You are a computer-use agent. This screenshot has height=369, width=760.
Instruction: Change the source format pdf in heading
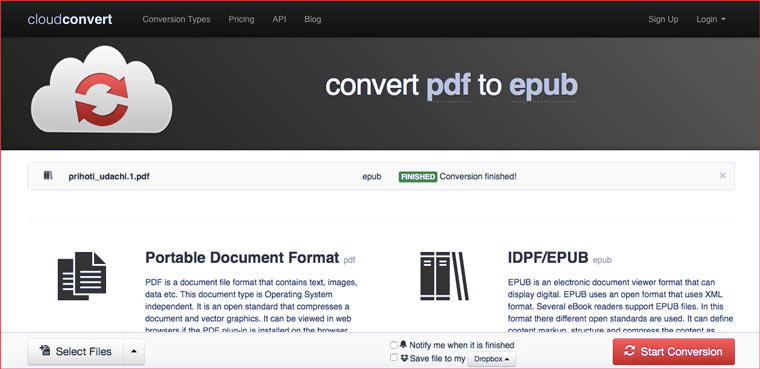pyautogui.click(x=448, y=86)
